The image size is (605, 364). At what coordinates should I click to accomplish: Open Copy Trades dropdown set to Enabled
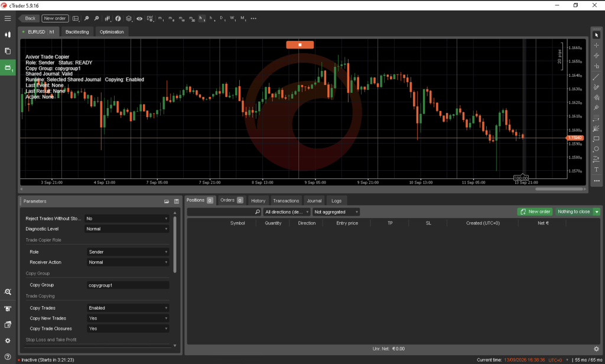click(128, 308)
